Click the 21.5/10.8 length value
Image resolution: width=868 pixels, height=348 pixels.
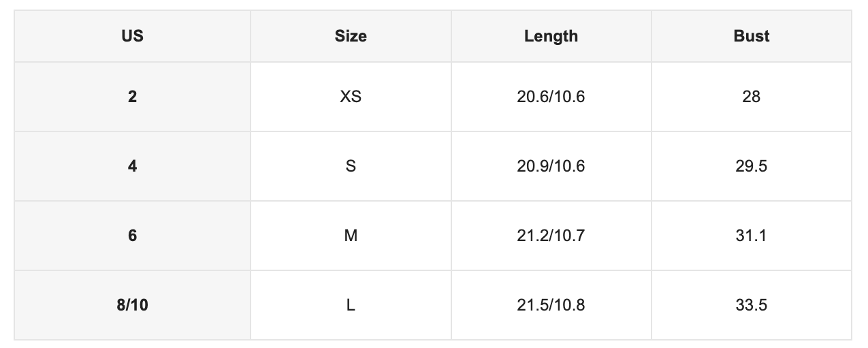[x=551, y=305]
